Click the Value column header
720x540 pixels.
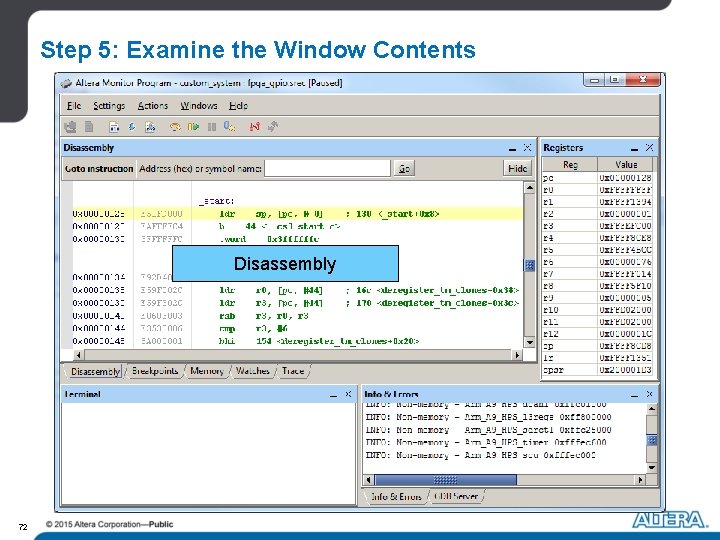point(625,164)
